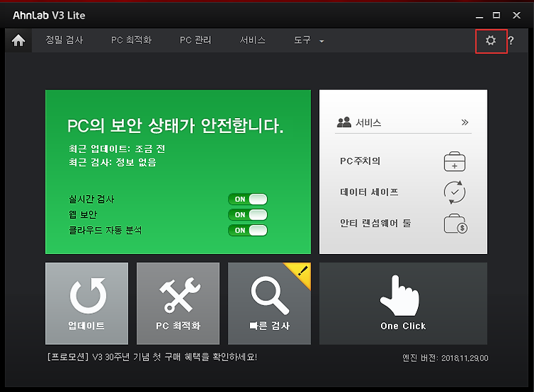Screen dimensions: 534x392
Task: Run 빠른 검사 magnifier tile
Action: [x=269, y=303]
